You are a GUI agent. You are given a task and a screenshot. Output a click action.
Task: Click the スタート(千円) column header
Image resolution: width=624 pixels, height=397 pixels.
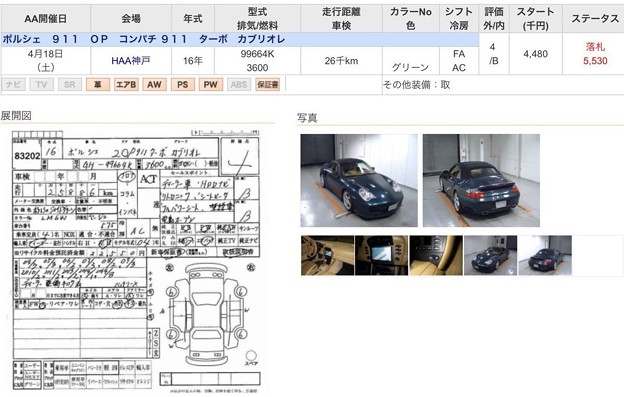(536, 19)
